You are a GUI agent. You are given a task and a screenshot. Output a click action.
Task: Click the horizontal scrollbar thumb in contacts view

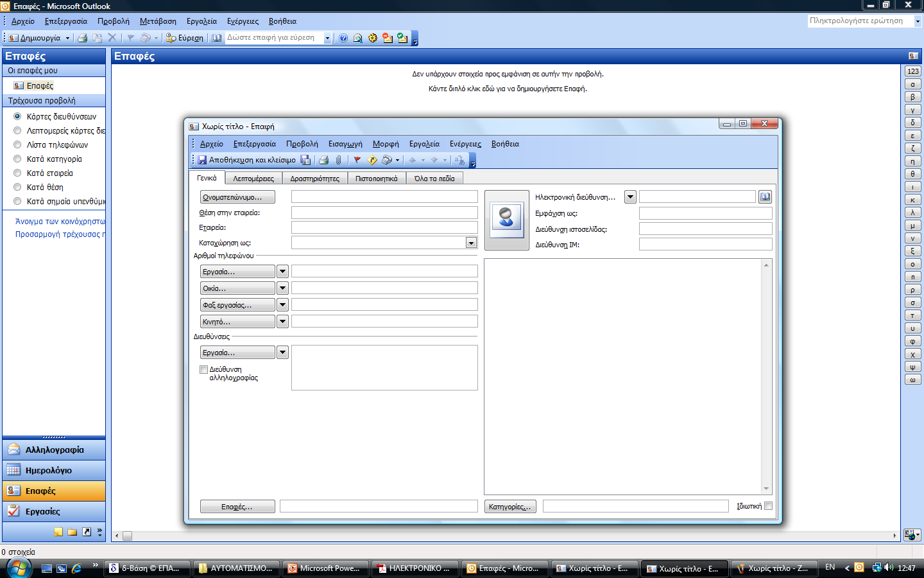click(127, 536)
